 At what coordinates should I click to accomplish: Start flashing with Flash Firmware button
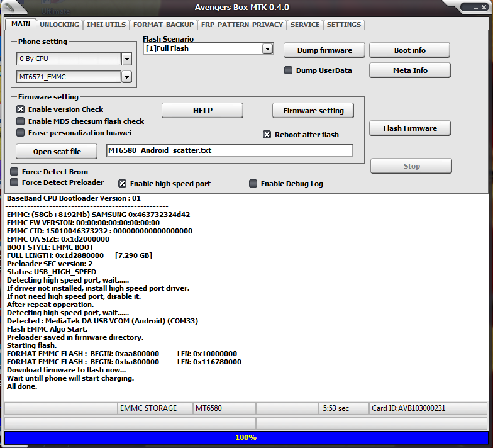pyautogui.click(x=410, y=128)
